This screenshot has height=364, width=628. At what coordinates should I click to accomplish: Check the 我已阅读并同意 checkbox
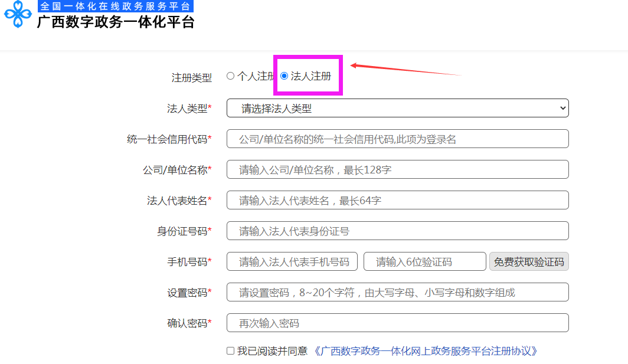tap(230, 351)
